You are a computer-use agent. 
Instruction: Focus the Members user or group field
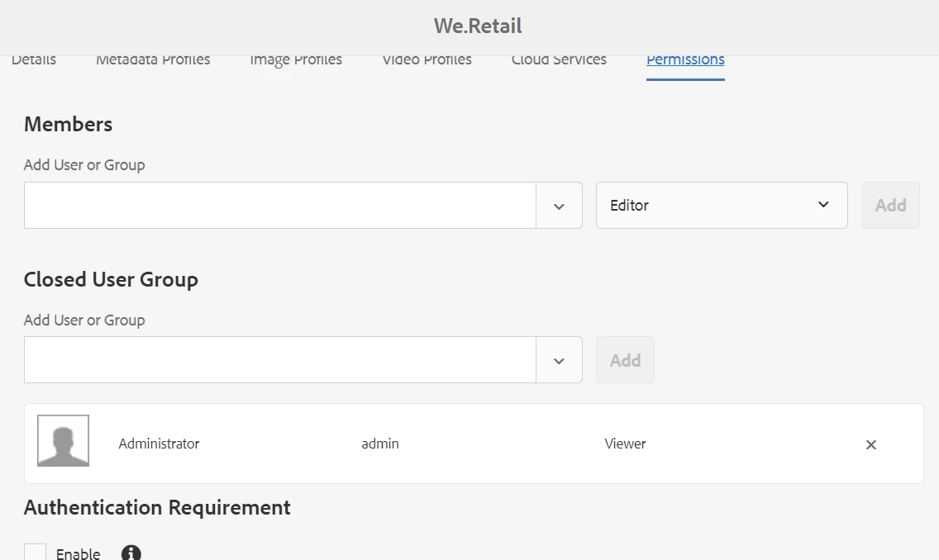(279, 205)
